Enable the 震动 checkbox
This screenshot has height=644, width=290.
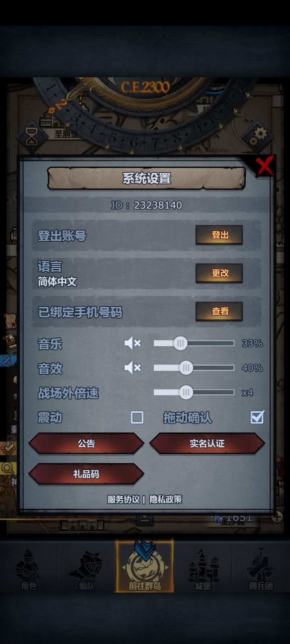click(137, 417)
